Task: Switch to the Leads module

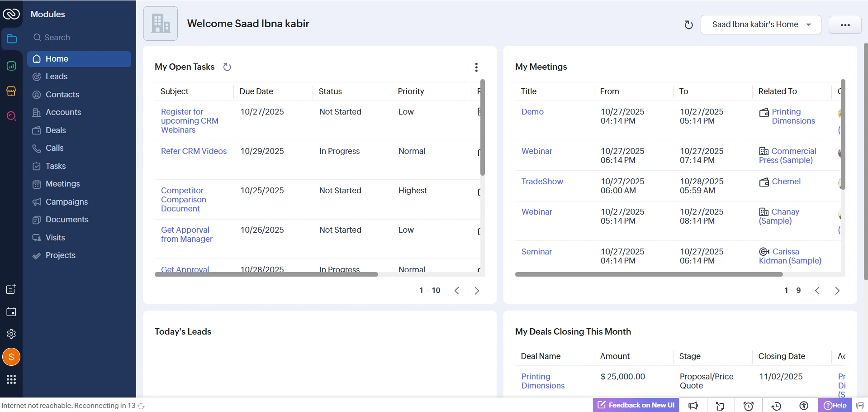Action: [57, 76]
